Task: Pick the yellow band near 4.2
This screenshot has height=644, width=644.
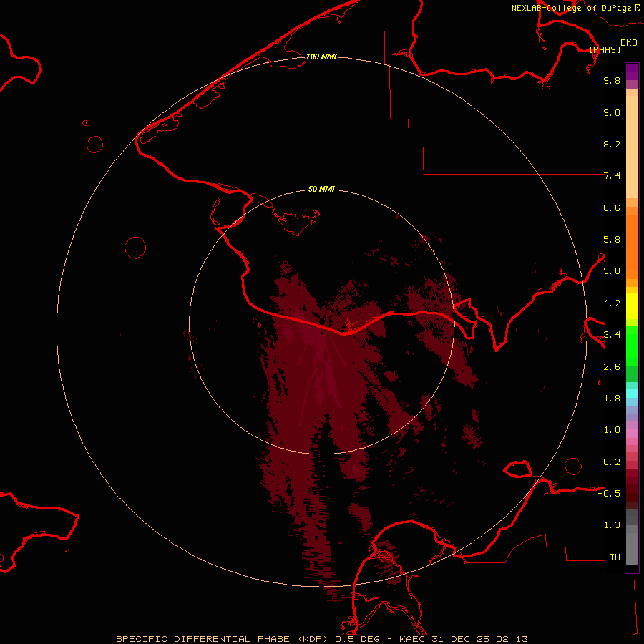Action: pyautogui.click(x=632, y=306)
